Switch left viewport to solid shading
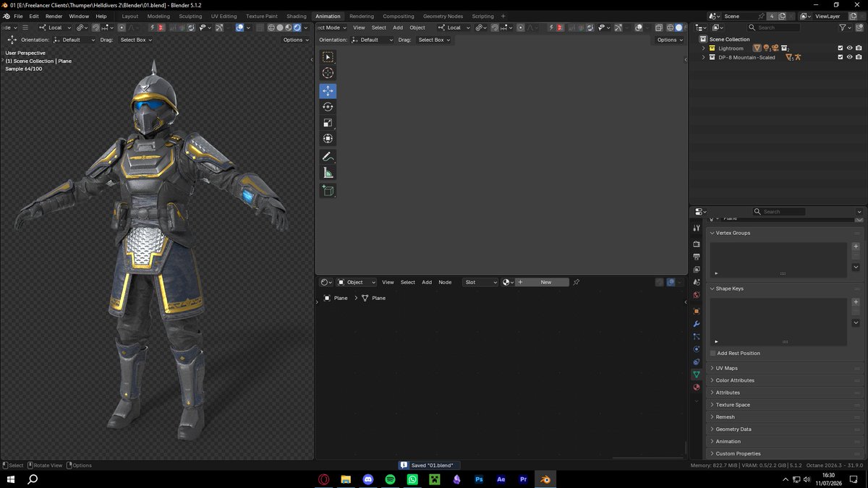 (280, 27)
